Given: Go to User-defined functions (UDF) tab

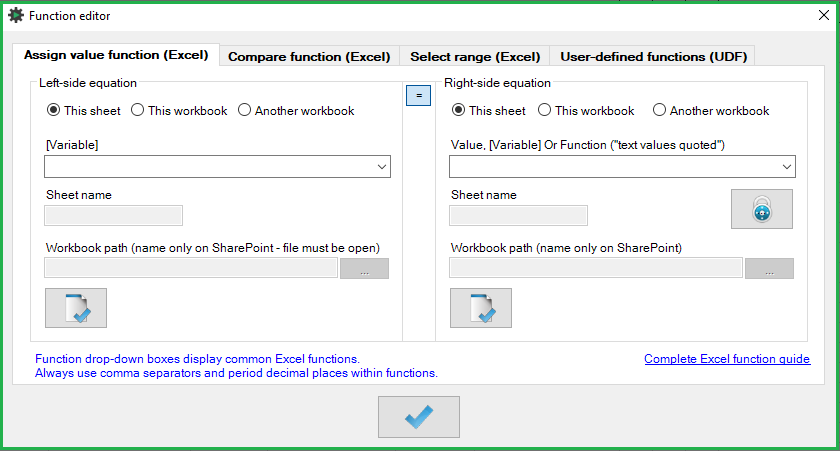Looking at the screenshot, I should pos(653,57).
